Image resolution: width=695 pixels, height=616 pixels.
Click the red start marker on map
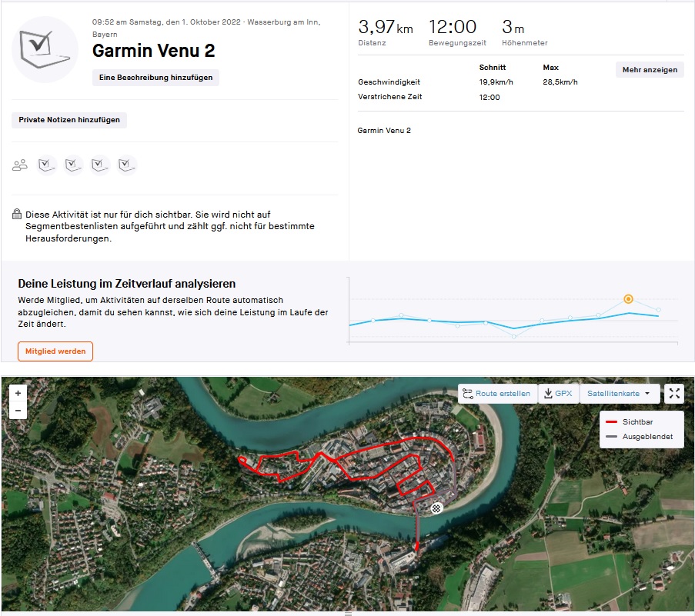pyautogui.click(x=416, y=547)
